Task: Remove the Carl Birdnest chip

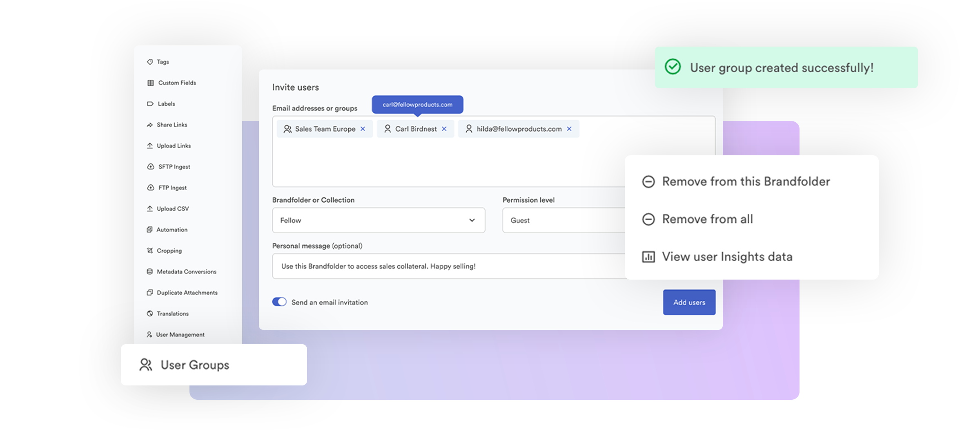Action: 444,129
